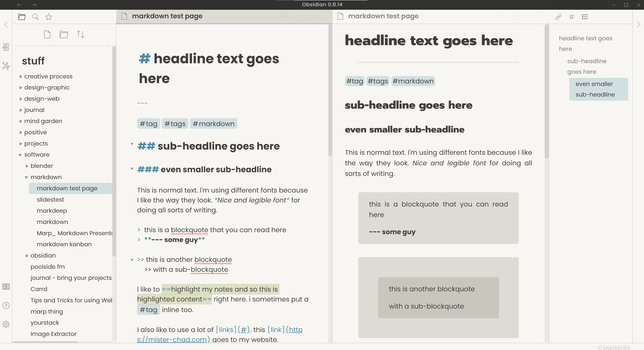The width and height of the screenshot is (644, 350).
Task: Click the Search magnifier icon
Action: (x=35, y=17)
